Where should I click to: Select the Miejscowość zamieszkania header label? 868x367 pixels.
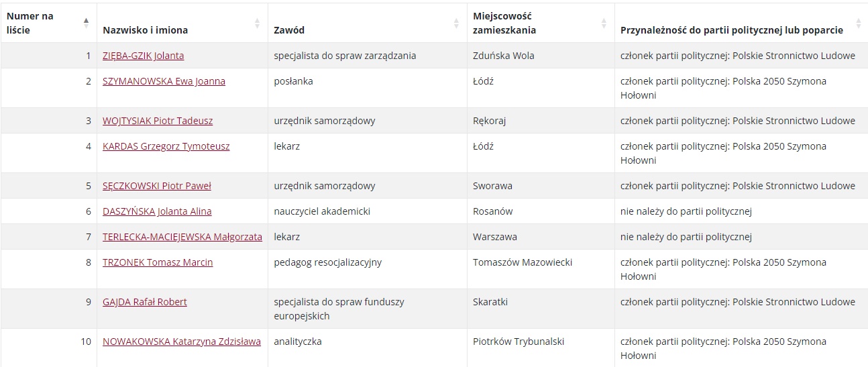coord(504,23)
